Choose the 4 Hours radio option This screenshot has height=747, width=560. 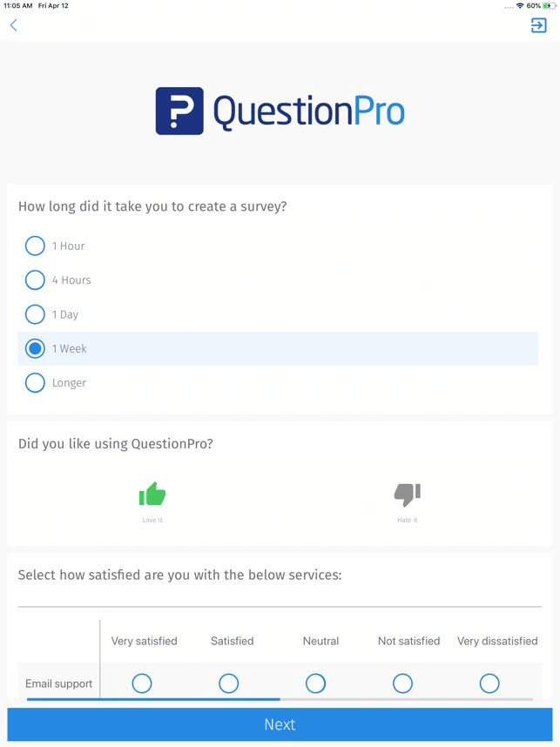[x=35, y=280]
